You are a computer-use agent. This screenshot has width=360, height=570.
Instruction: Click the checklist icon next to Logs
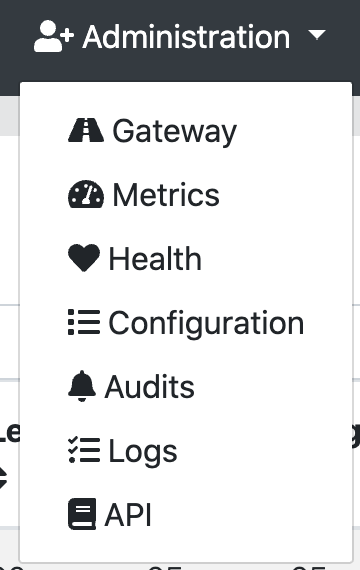pyautogui.click(x=84, y=450)
